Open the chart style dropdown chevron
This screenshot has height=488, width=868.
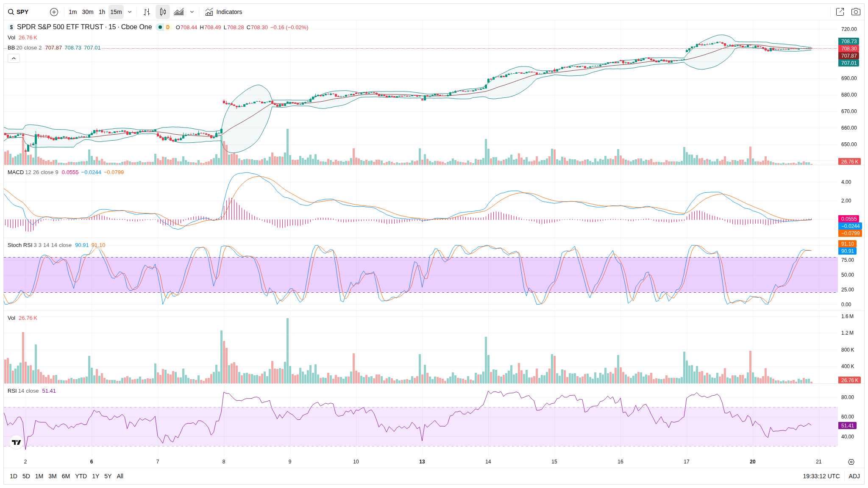(192, 12)
